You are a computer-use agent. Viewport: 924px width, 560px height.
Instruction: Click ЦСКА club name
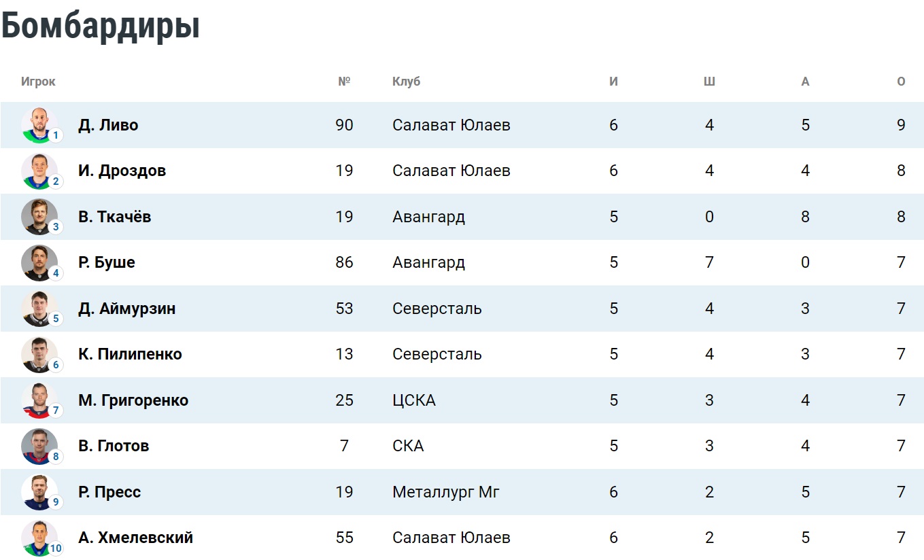[414, 400]
